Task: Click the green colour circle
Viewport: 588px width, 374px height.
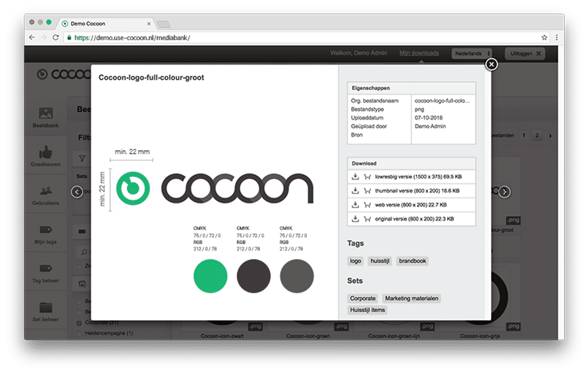Action: pyautogui.click(x=210, y=276)
